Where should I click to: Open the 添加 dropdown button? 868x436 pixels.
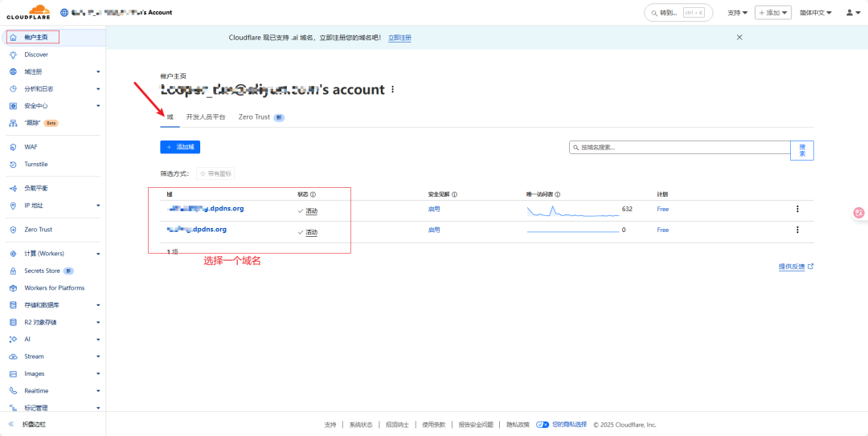click(x=773, y=12)
